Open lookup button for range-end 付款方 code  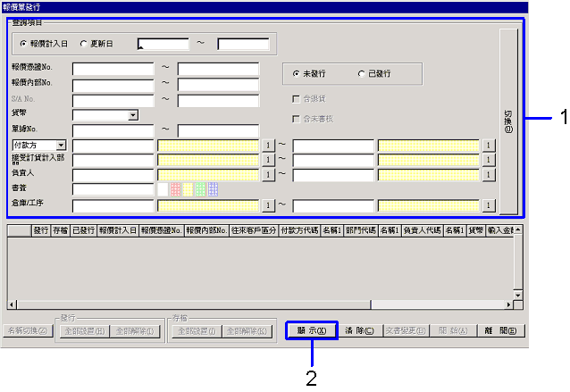tap(489, 146)
